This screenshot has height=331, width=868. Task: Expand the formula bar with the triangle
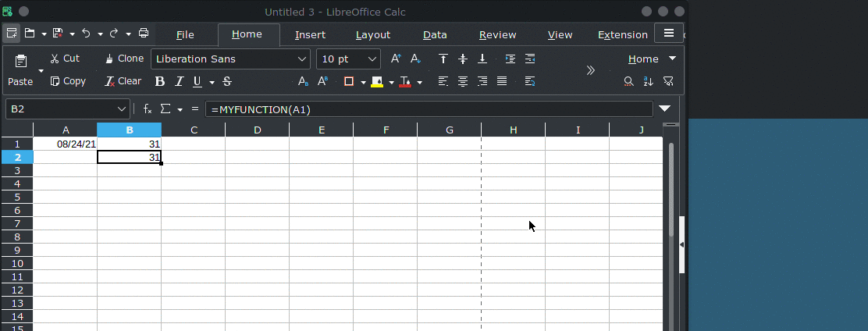665,109
